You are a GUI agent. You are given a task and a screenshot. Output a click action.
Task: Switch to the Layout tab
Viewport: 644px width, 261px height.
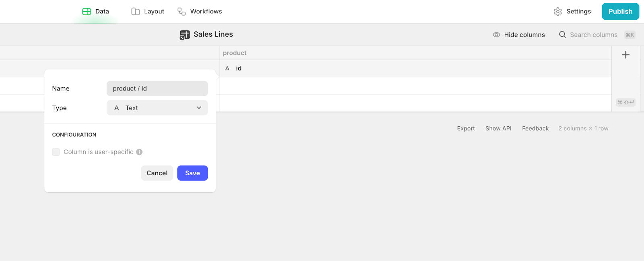(148, 11)
